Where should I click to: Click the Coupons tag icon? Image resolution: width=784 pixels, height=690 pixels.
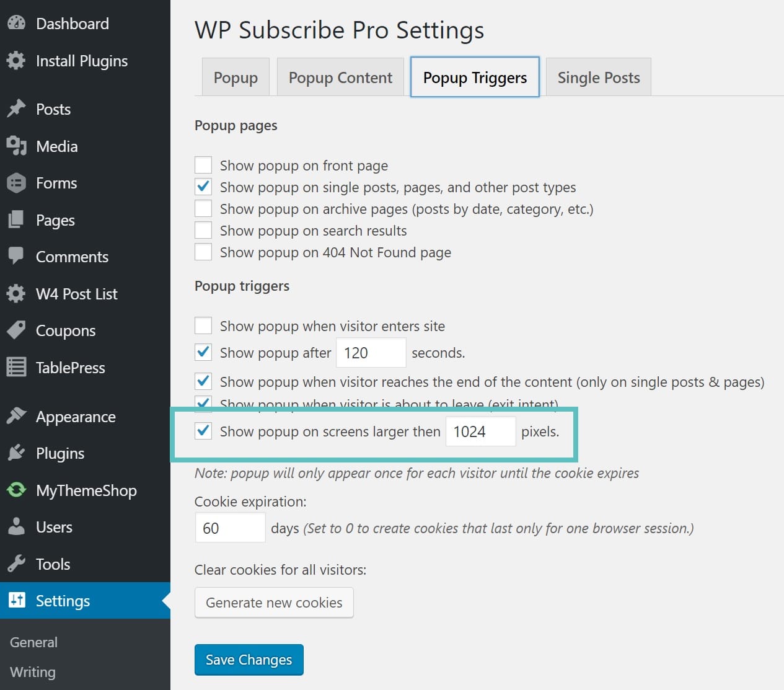[17, 330]
